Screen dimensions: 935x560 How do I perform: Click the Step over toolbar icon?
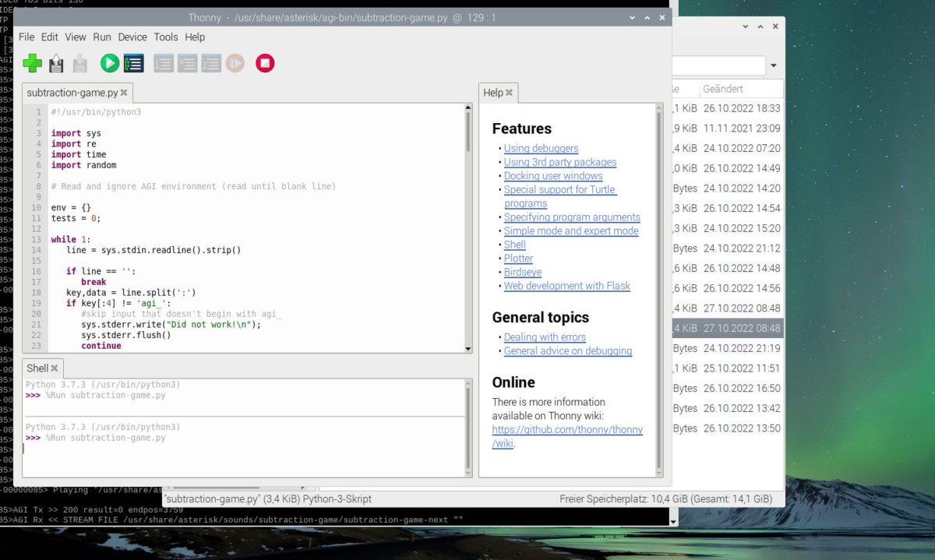[x=164, y=64]
